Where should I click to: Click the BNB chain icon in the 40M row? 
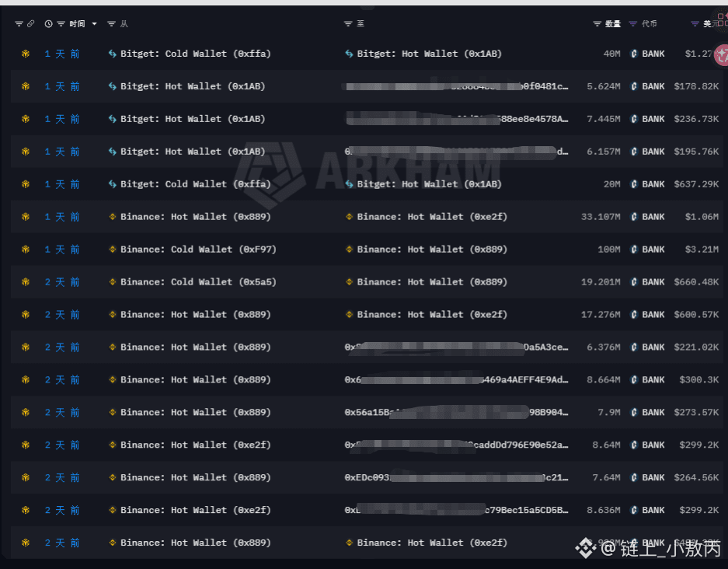26,54
